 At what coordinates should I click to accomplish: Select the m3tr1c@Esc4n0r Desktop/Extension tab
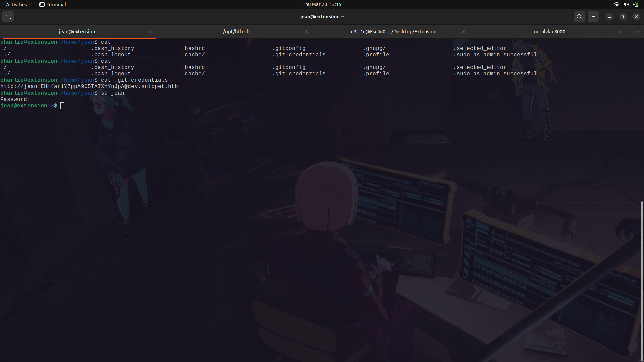click(x=392, y=32)
